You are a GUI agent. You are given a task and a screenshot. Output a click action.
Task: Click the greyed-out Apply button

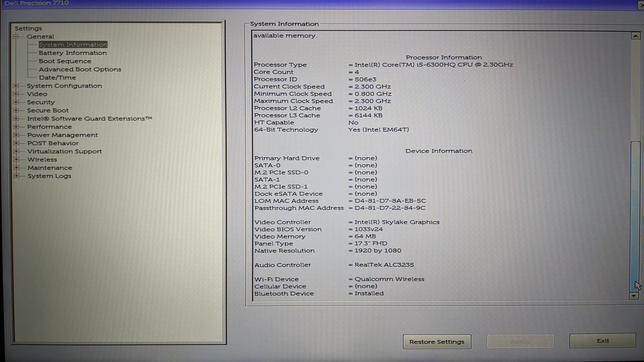pos(520,341)
